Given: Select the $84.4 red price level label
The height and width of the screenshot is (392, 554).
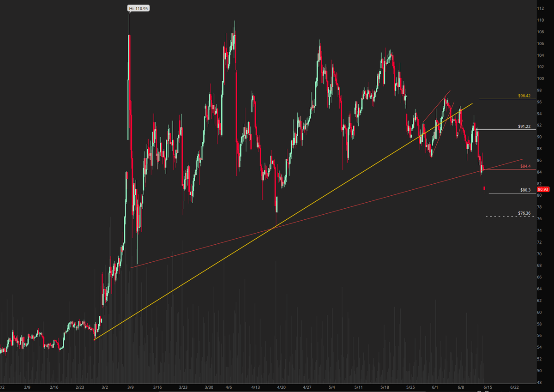Looking at the screenshot, I should click(x=525, y=166).
